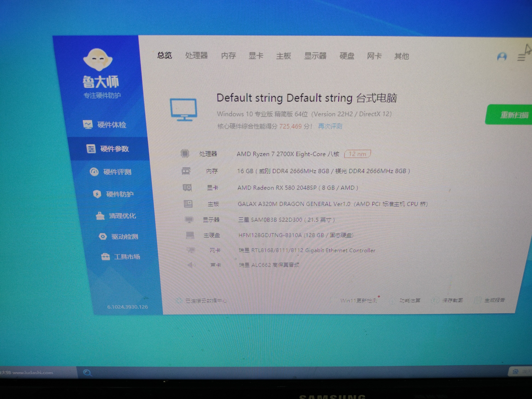532x399 pixels.
Task: Click the 内存 memory module icon
Action: (186, 171)
